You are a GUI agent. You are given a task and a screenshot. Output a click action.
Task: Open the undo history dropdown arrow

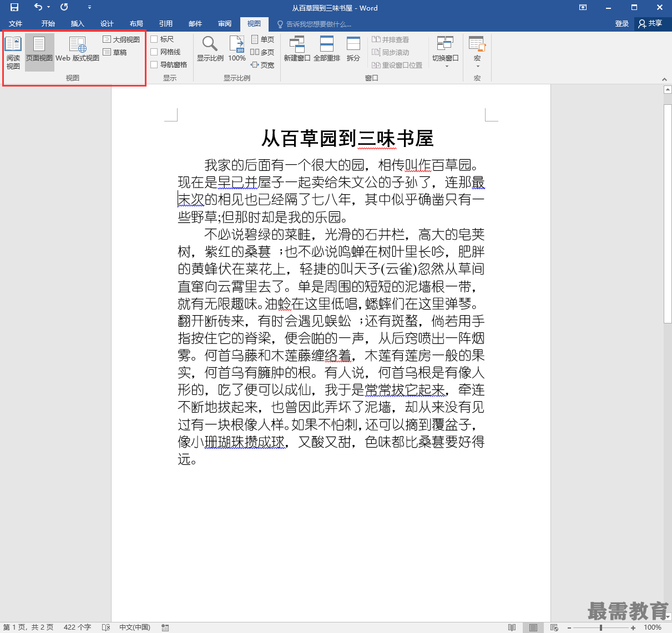49,7
